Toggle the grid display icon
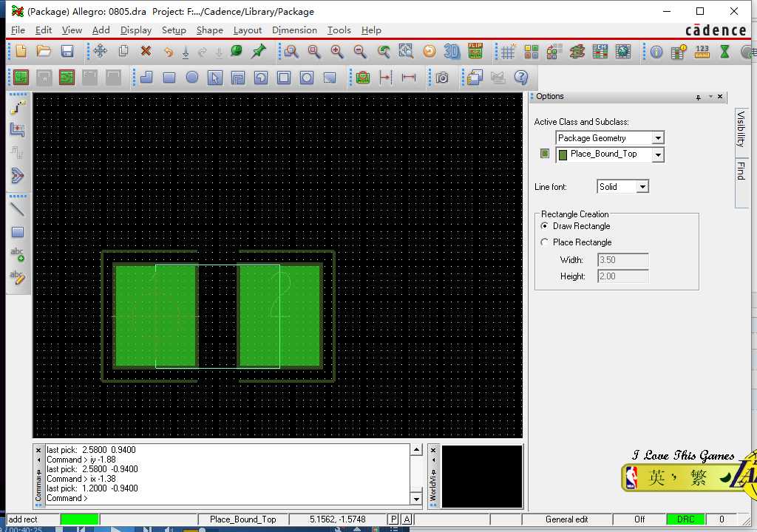Viewport: 757px width, 532px height. [507, 52]
